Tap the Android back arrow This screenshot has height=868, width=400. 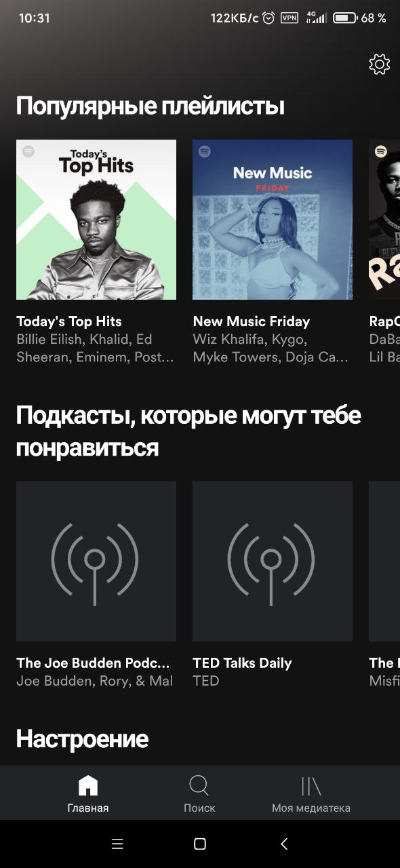284,844
